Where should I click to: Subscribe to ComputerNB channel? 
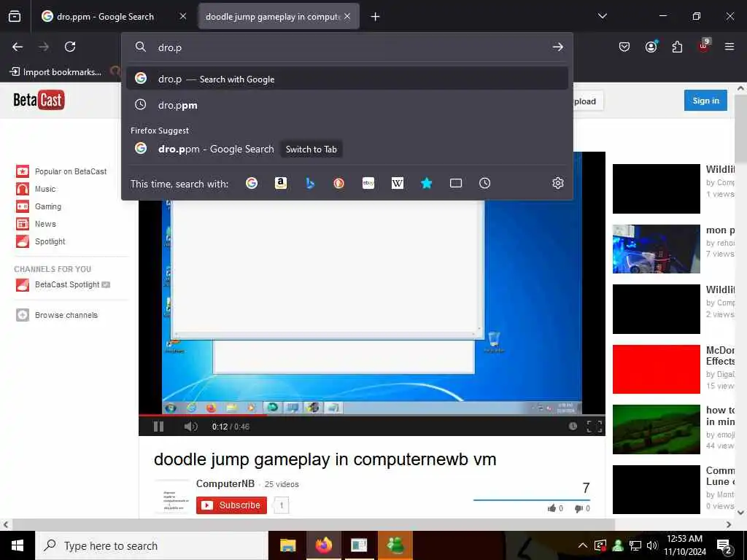coord(231,505)
